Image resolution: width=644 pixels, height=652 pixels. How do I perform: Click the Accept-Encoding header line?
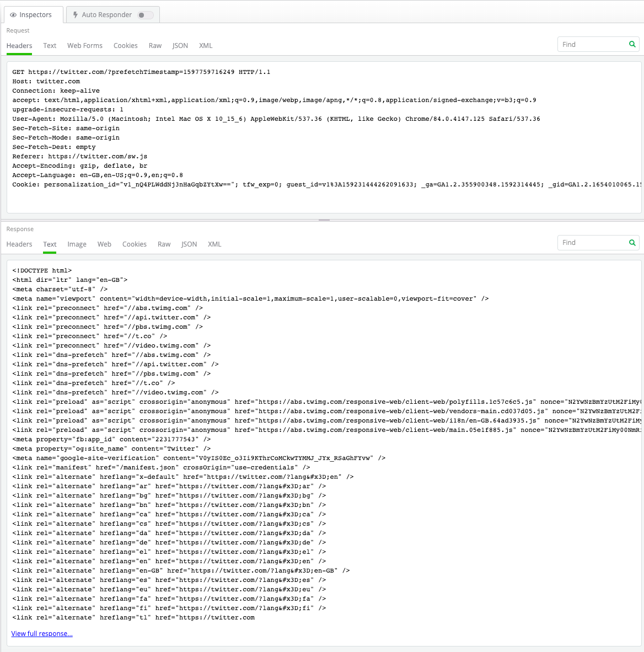tap(80, 165)
